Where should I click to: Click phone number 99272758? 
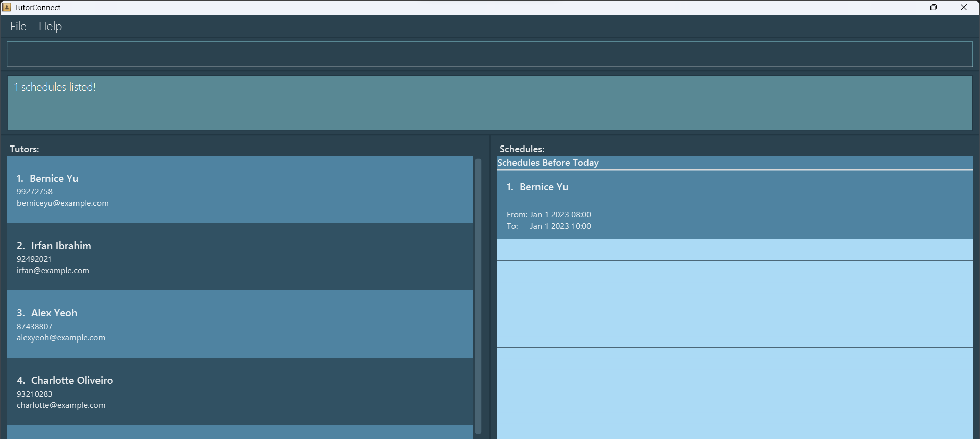click(35, 192)
